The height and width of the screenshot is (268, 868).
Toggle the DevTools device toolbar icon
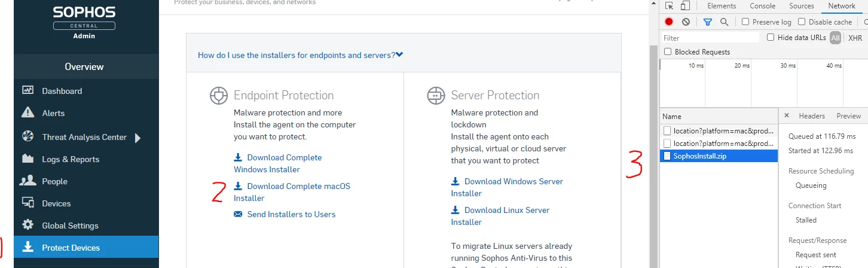(685, 6)
